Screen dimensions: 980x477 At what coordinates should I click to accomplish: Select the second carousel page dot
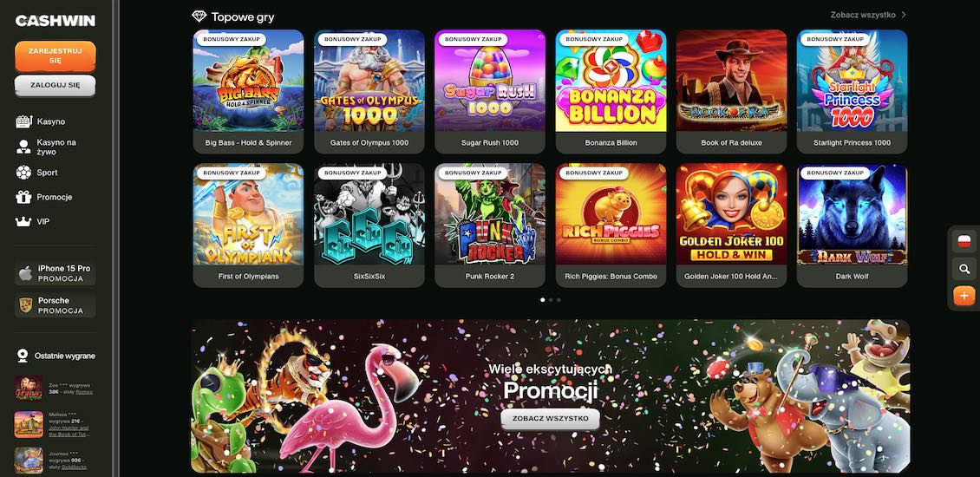(551, 300)
